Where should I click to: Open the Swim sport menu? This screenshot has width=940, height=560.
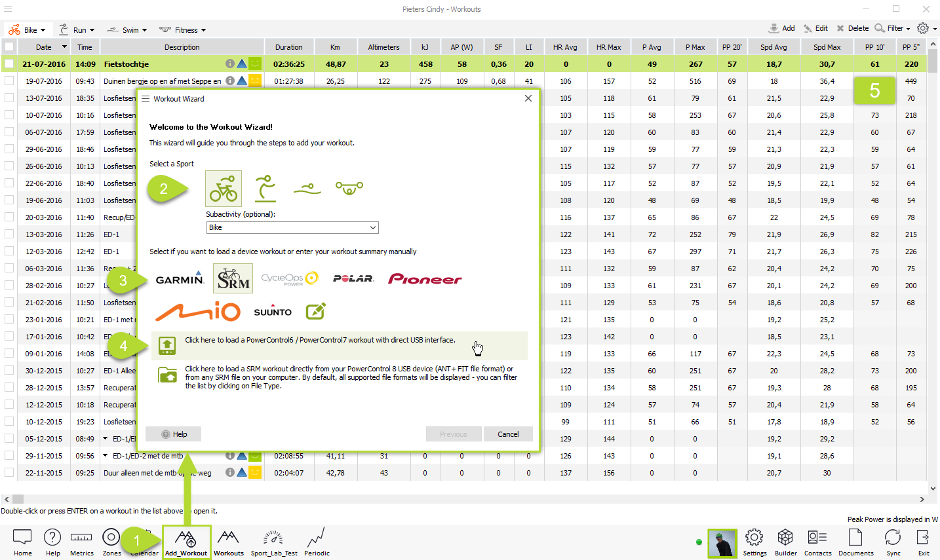[127, 30]
